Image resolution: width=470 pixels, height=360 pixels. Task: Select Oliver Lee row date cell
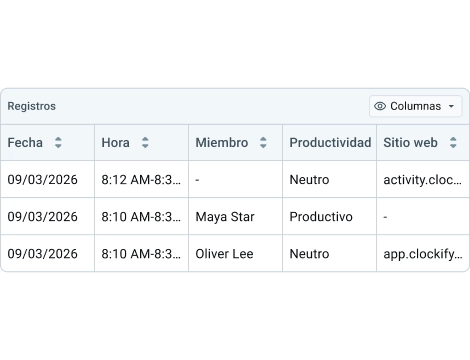tap(47, 253)
